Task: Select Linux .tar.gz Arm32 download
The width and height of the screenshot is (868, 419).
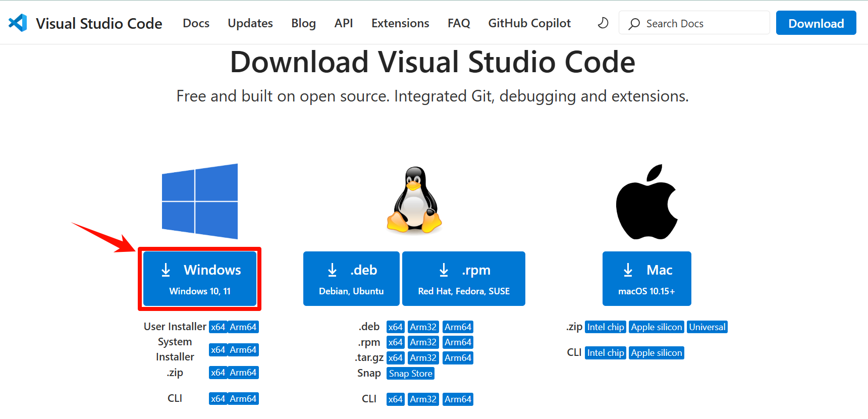Action: coord(423,358)
